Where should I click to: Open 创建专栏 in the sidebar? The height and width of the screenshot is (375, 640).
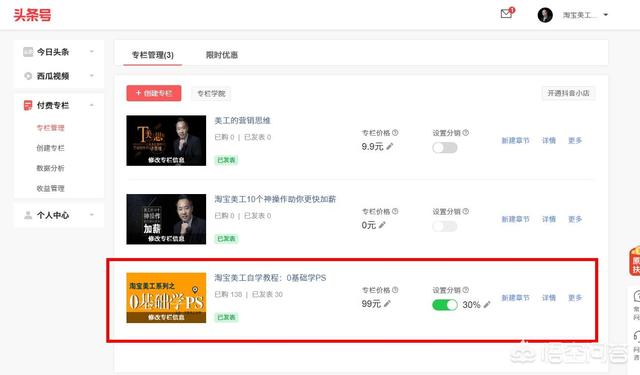coord(50,148)
